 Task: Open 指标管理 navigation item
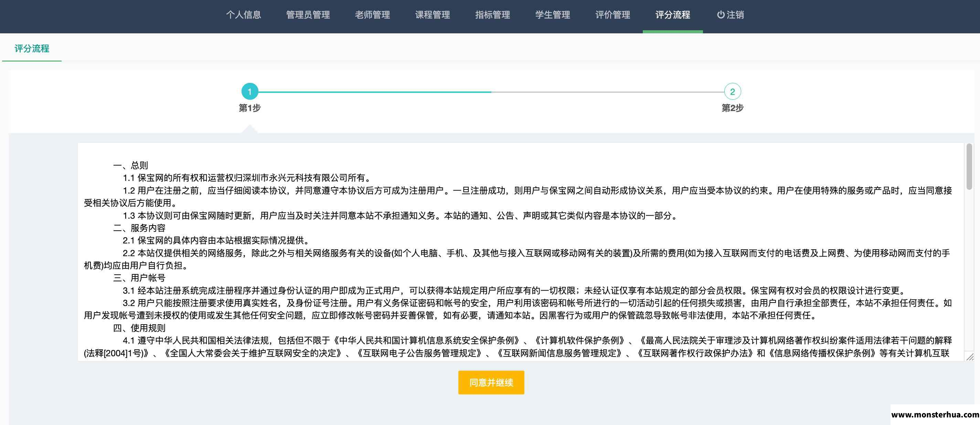click(x=493, y=15)
